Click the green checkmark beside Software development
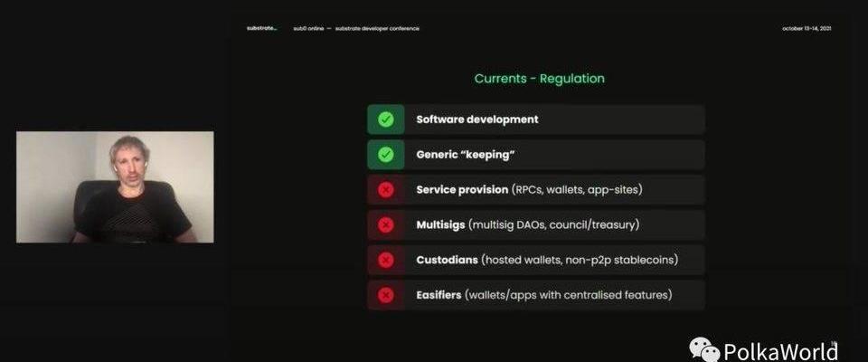Screen dimensions: 868x362 click(x=385, y=119)
